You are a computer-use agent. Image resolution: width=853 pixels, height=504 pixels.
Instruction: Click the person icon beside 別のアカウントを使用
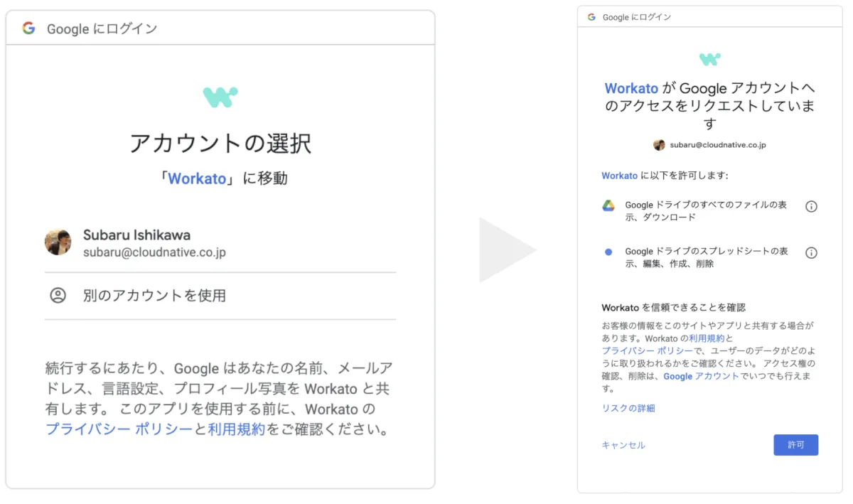(x=58, y=296)
